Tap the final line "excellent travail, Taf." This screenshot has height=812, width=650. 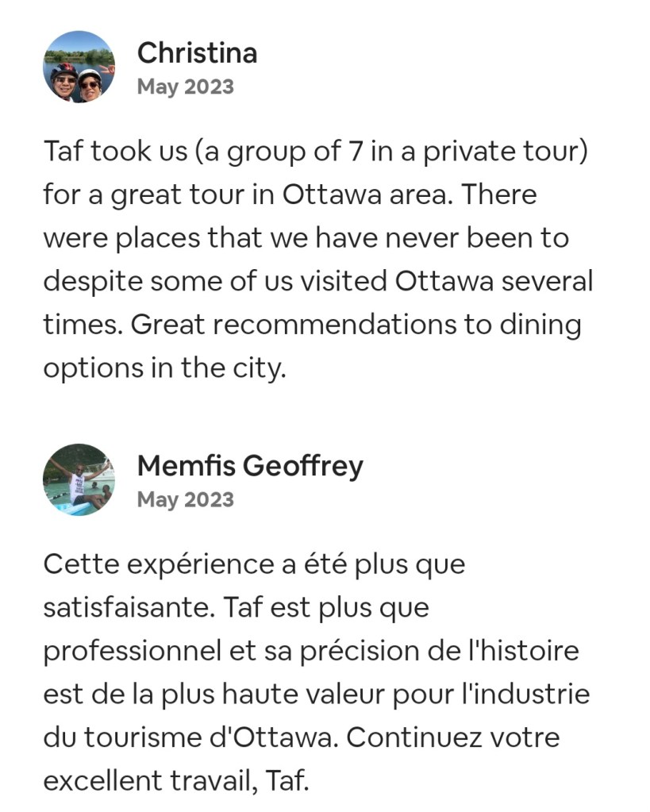(175, 781)
